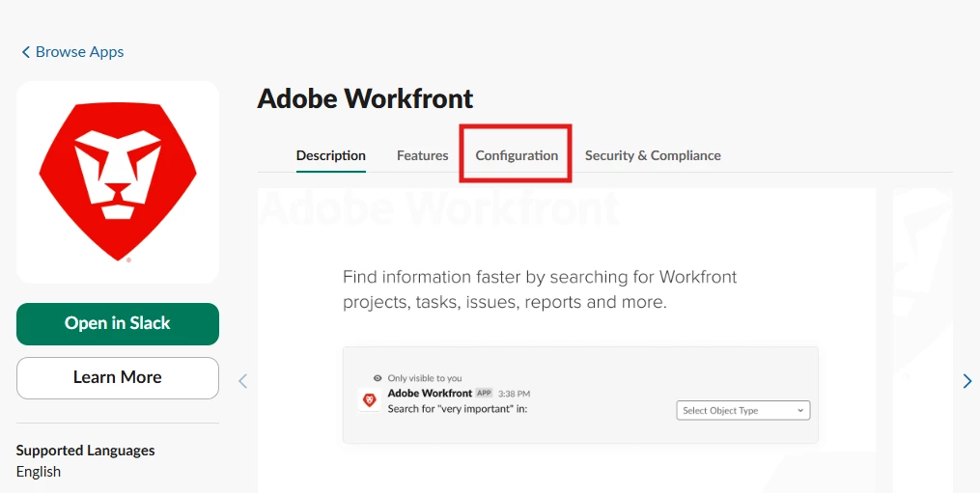The width and height of the screenshot is (980, 493).
Task: Open the Description tab
Action: 330,155
